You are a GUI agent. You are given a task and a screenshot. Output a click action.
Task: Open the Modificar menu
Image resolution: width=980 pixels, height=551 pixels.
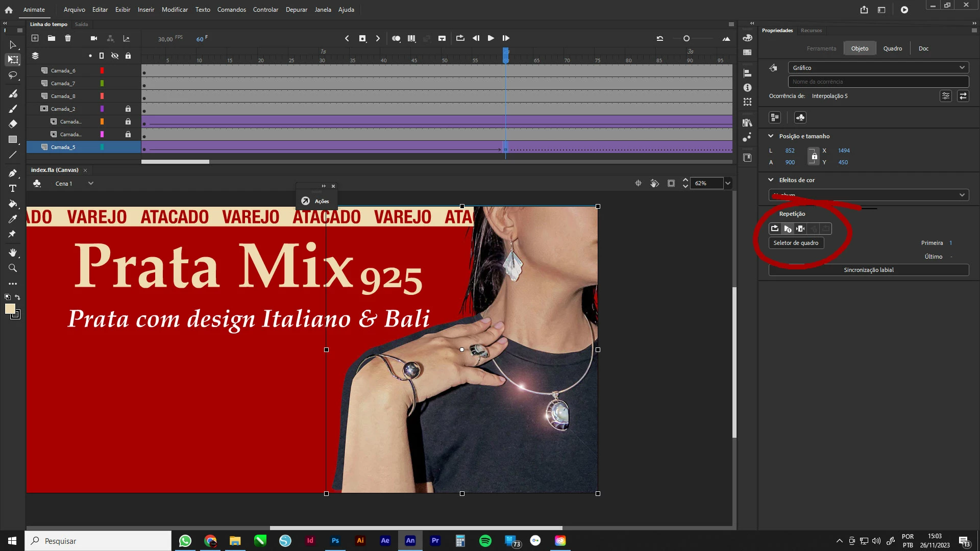[x=175, y=10]
